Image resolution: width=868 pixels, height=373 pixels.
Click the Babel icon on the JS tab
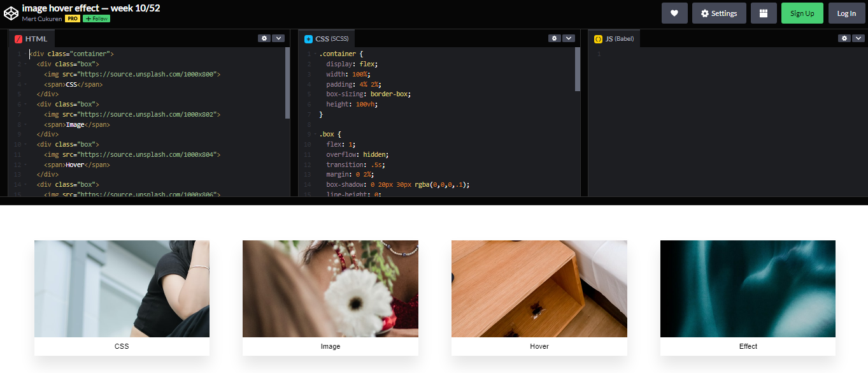pyautogui.click(x=598, y=38)
